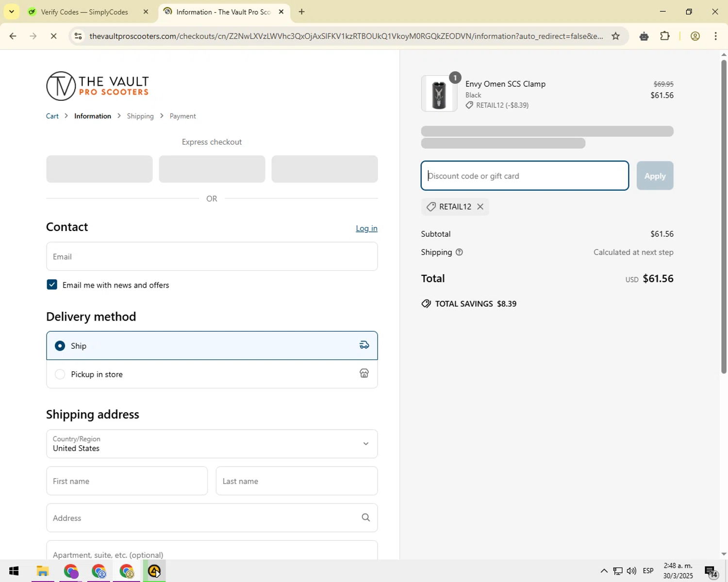Select the Ship delivery method
This screenshot has height=582, width=728.
[212, 346]
